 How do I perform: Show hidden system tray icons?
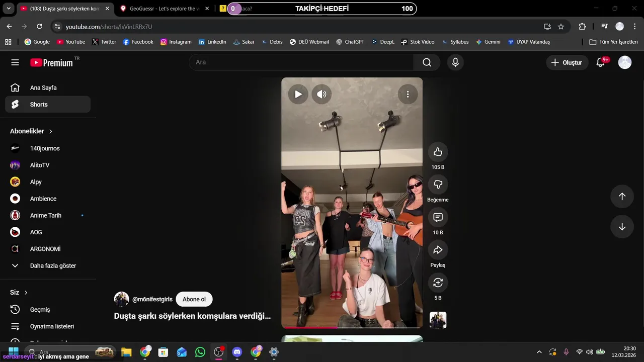tap(539, 352)
